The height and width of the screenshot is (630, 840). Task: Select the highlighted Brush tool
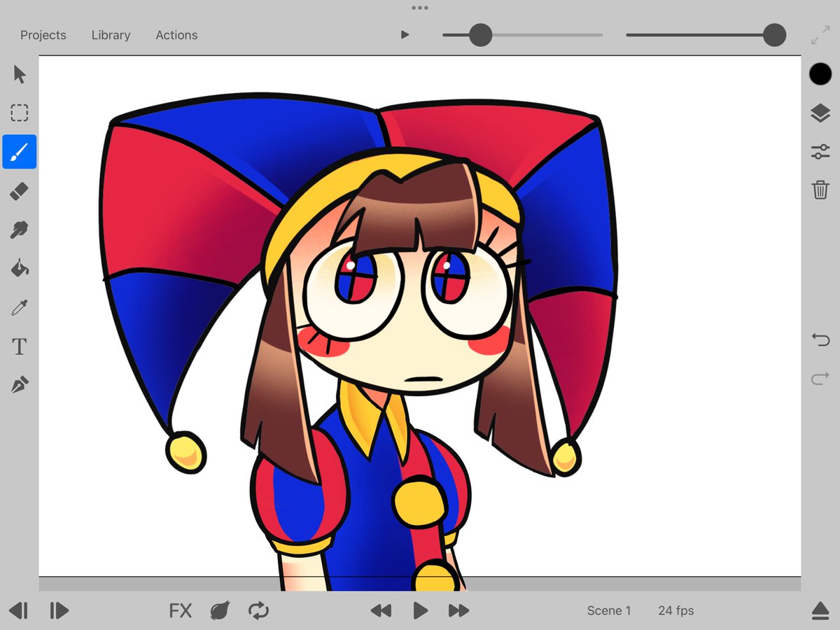(x=20, y=152)
